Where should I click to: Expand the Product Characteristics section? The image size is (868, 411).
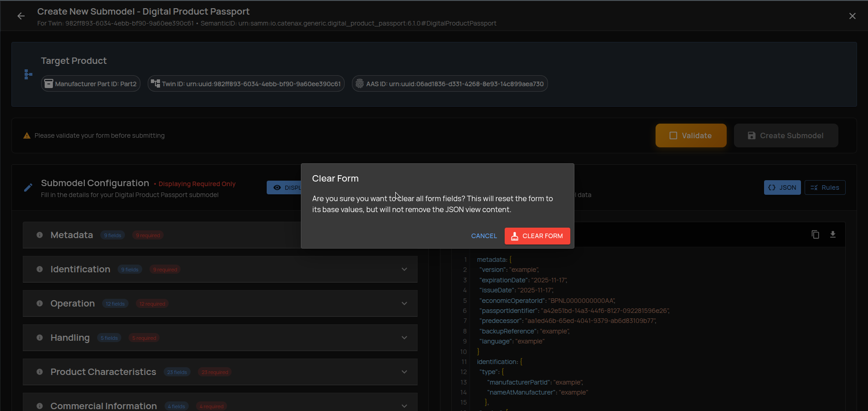click(x=404, y=372)
